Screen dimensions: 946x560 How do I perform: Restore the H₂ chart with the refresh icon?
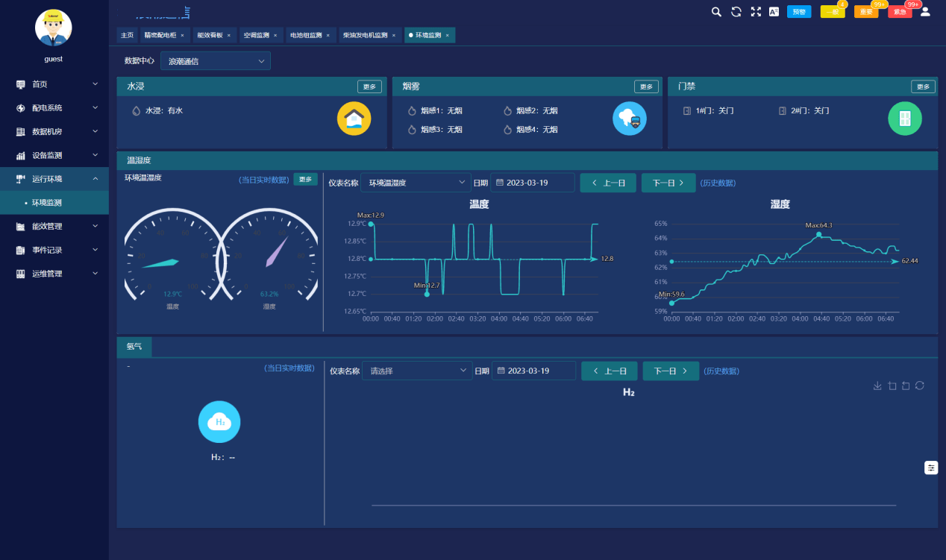[919, 386]
